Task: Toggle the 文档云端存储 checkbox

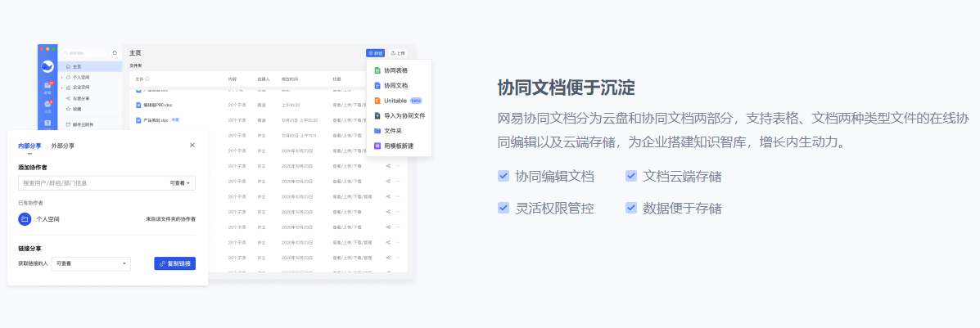Action: tap(631, 176)
